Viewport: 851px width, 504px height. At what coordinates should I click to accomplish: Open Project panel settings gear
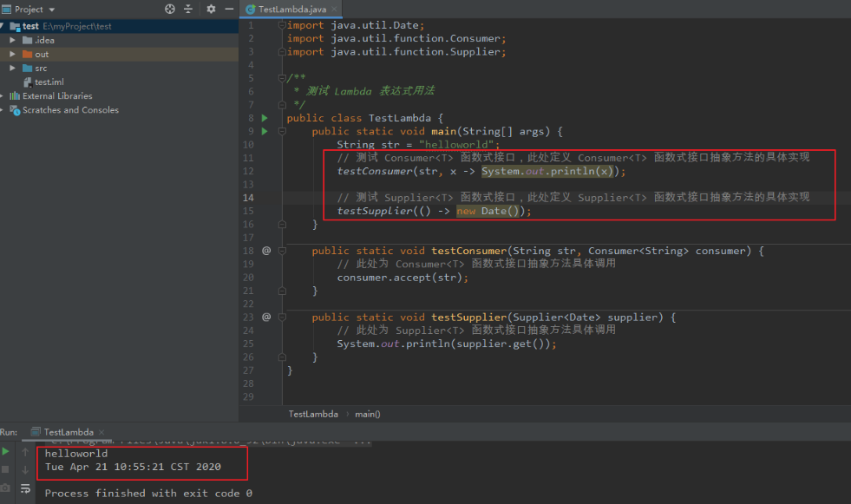[x=211, y=9]
